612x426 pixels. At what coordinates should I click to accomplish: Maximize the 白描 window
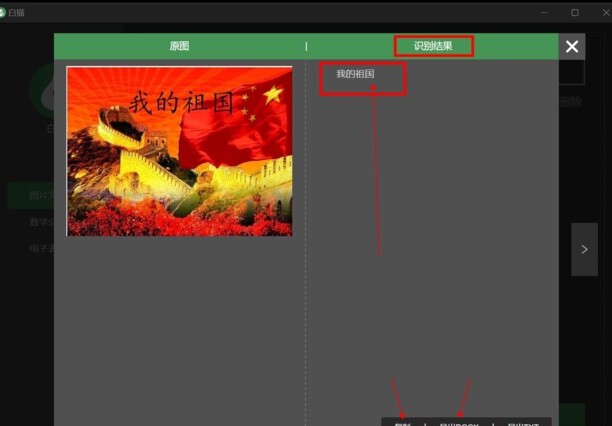[575, 12]
